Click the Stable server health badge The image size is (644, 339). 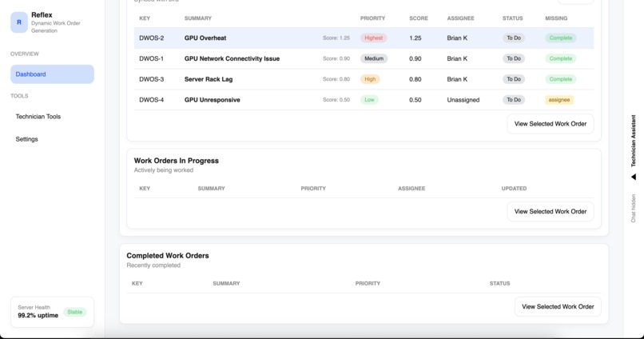pyautogui.click(x=75, y=313)
